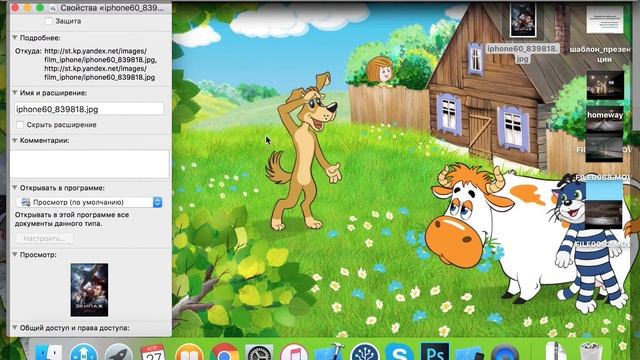Screen dimensions: 640x360
Task: Click inside the Комментарии text box
Action: pyautogui.click(x=89, y=164)
